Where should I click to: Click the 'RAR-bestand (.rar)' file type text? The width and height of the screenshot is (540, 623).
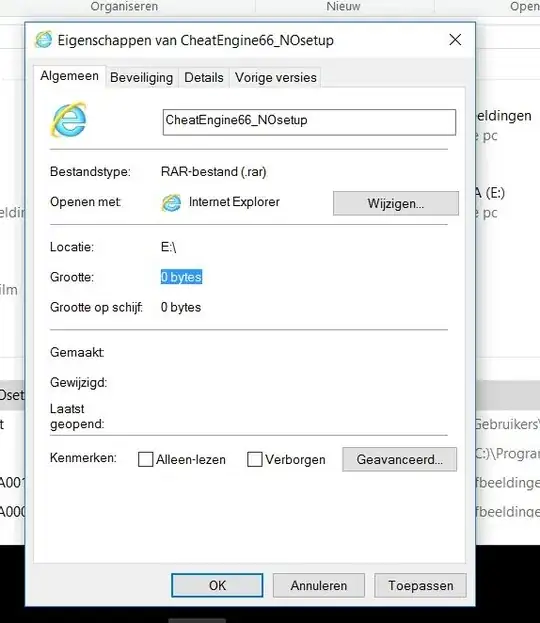pos(214,172)
